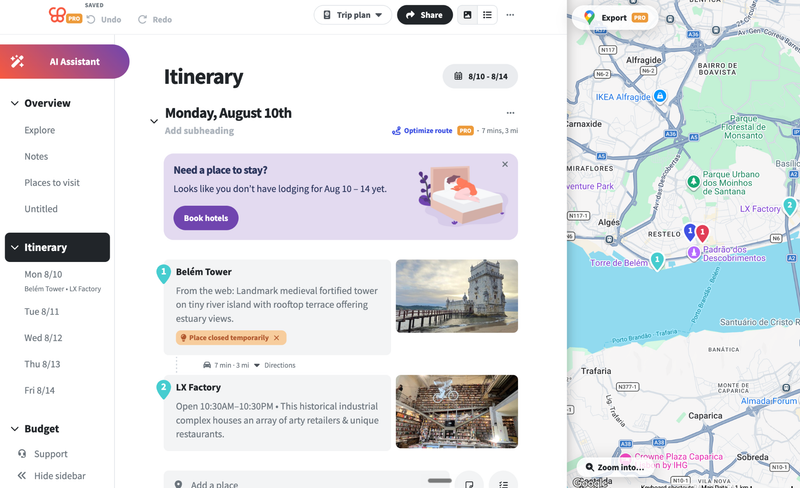The height and width of the screenshot is (488, 800).
Task: Switch to the list view toggle
Action: point(487,15)
